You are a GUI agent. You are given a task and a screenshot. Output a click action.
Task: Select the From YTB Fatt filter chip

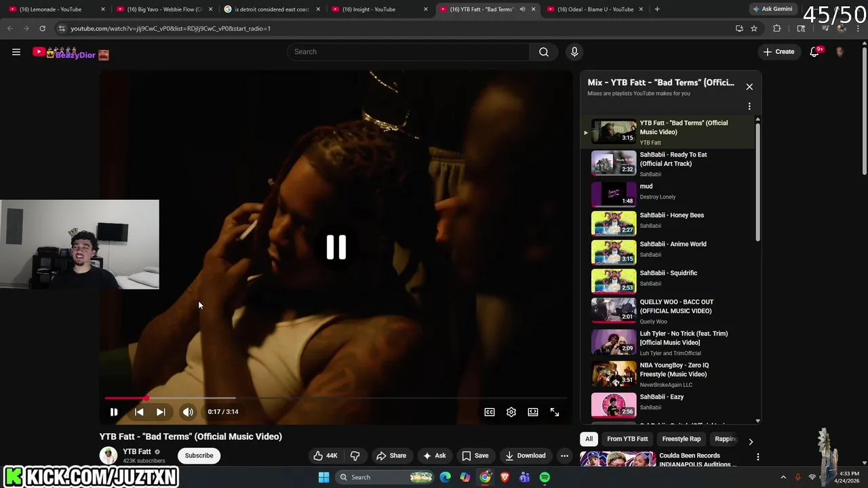(627, 439)
